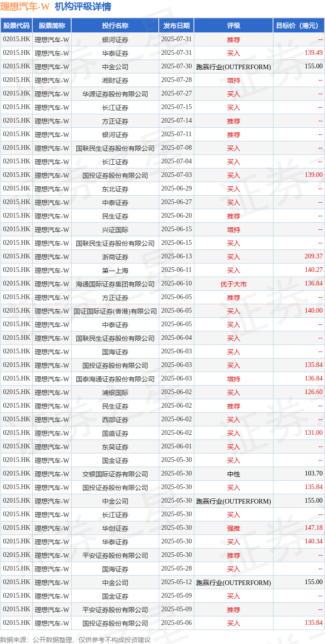Click the date 2025-05-12
The width and height of the screenshot is (325, 644).
177,582
